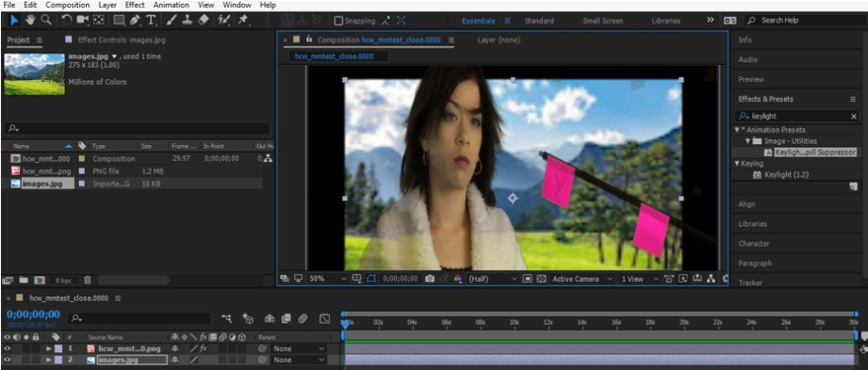Toggle frame blending enable button in timeline
868x370 pixels.
pyautogui.click(x=286, y=318)
